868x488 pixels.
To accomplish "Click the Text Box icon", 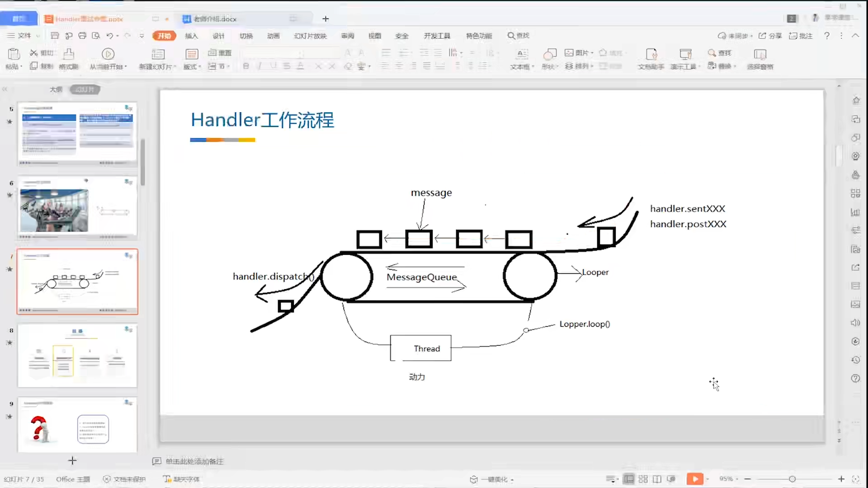I will (x=522, y=54).
